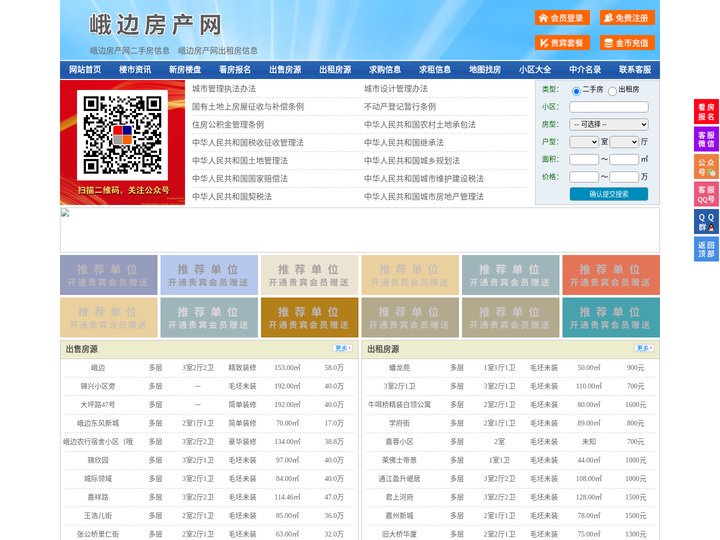
Task: Select the 出租房 radio button
Action: point(612,91)
